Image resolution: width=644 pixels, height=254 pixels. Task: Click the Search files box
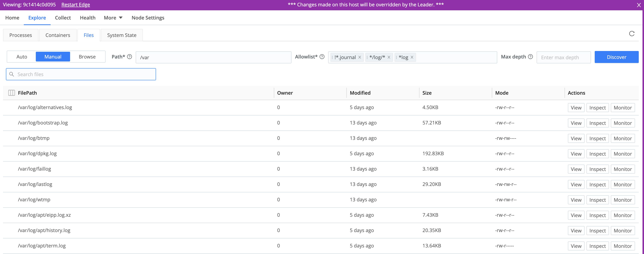(81, 74)
